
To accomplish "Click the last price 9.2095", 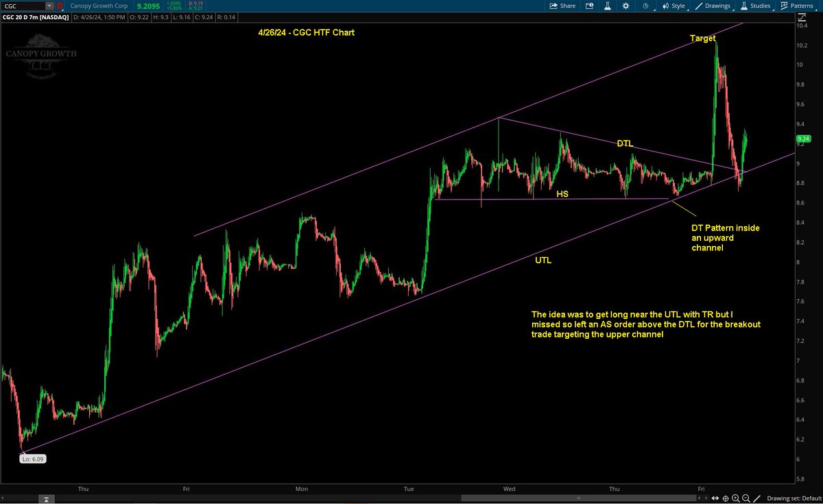I will point(148,6).
